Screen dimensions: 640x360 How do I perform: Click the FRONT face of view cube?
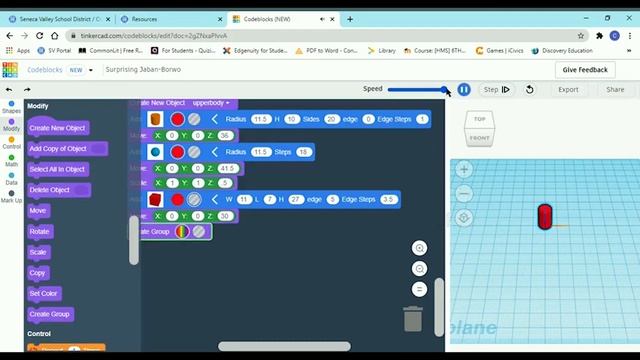tap(479, 138)
